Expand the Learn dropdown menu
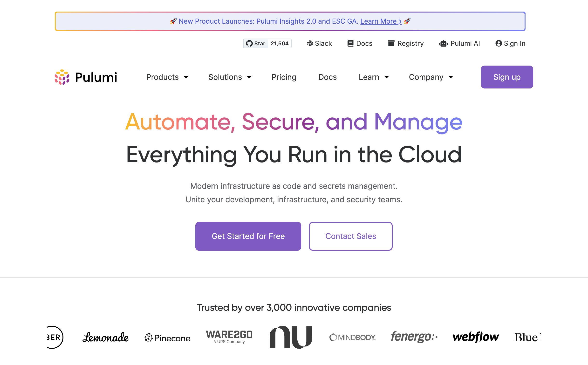The image size is (588, 365). [374, 77]
